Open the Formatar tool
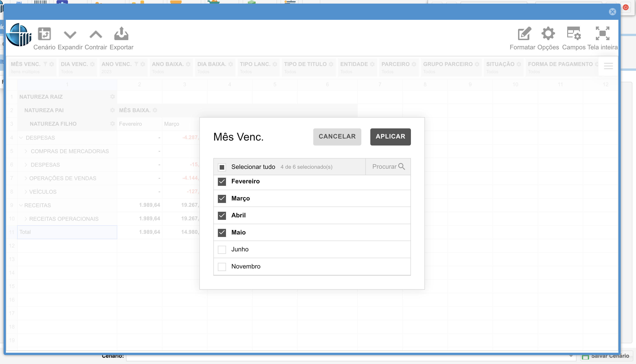 point(524,34)
